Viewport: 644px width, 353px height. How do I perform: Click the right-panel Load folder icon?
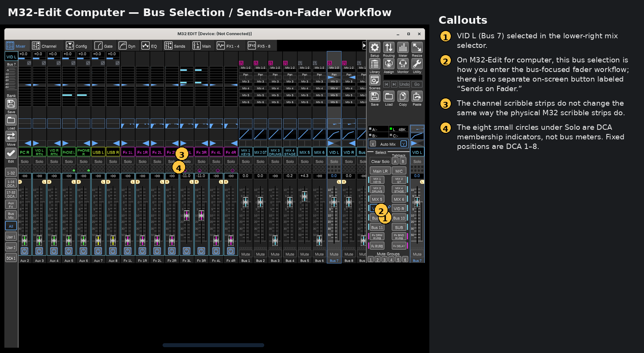(x=389, y=96)
